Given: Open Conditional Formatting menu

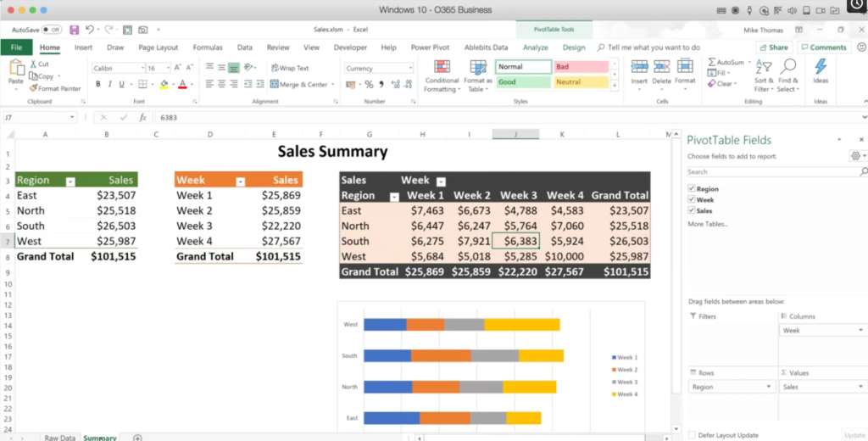Looking at the screenshot, I should 442,76.
